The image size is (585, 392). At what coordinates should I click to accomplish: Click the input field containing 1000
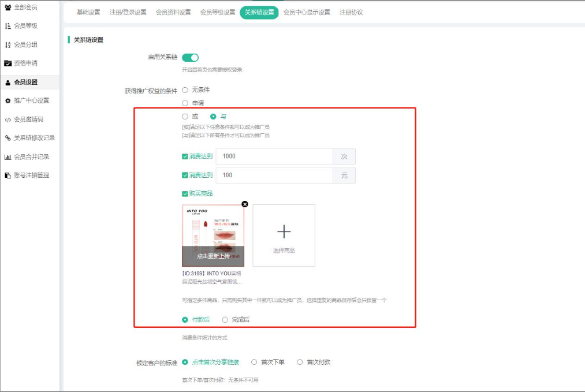pyautogui.click(x=274, y=156)
